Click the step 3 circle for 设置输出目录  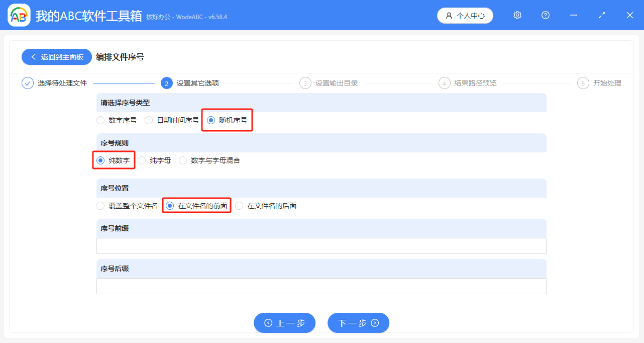pyautogui.click(x=305, y=82)
